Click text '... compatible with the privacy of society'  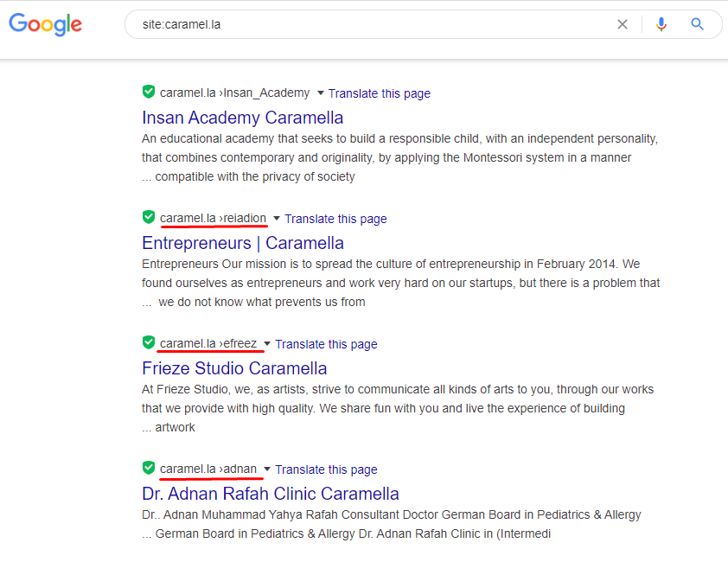[248, 176]
